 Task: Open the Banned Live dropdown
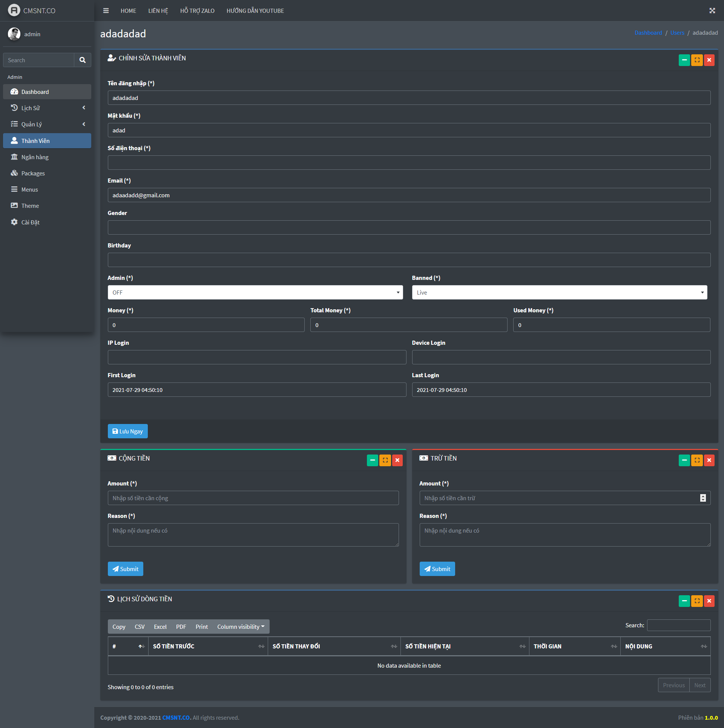click(x=559, y=292)
